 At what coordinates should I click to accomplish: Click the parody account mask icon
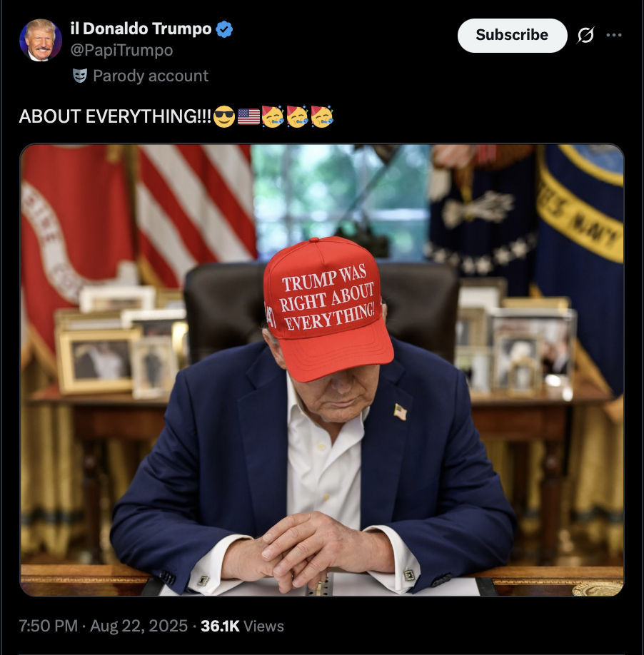(80, 76)
